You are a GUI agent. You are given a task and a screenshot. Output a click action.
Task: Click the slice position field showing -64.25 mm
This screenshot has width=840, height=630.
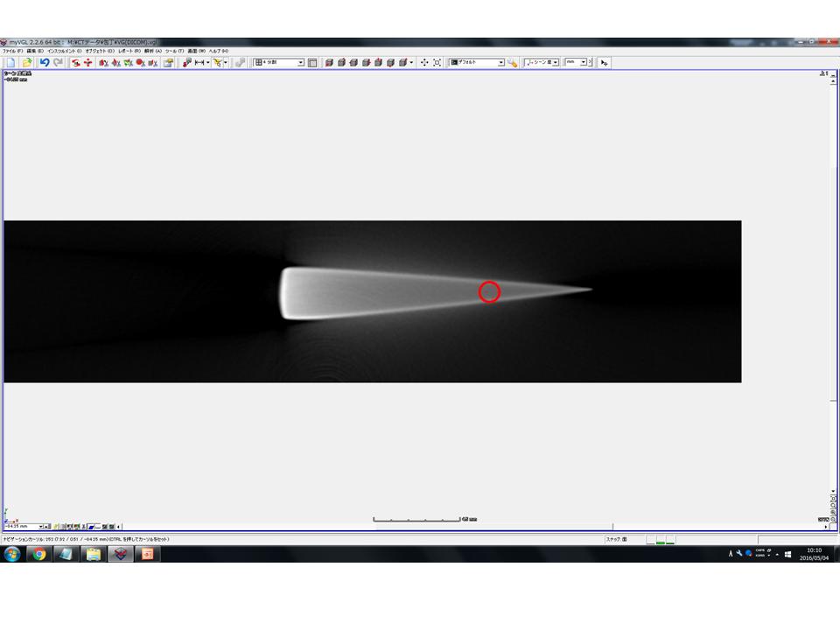pyautogui.click(x=23, y=527)
